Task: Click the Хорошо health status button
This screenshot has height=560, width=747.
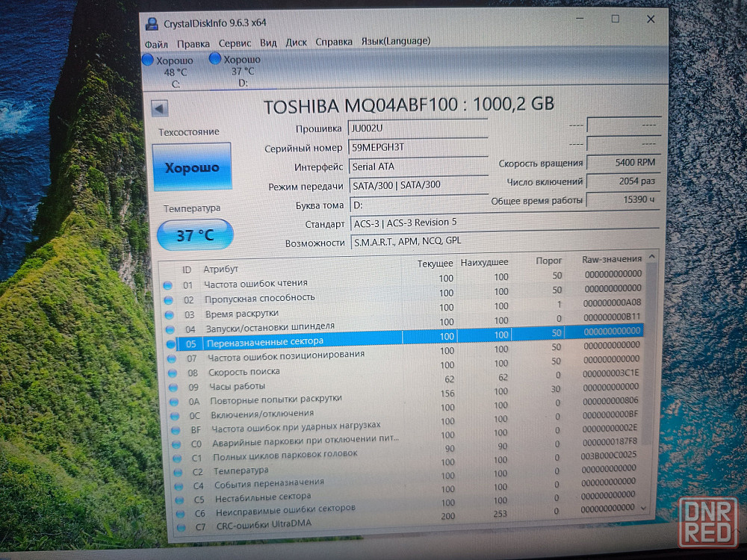Action: (192, 167)
